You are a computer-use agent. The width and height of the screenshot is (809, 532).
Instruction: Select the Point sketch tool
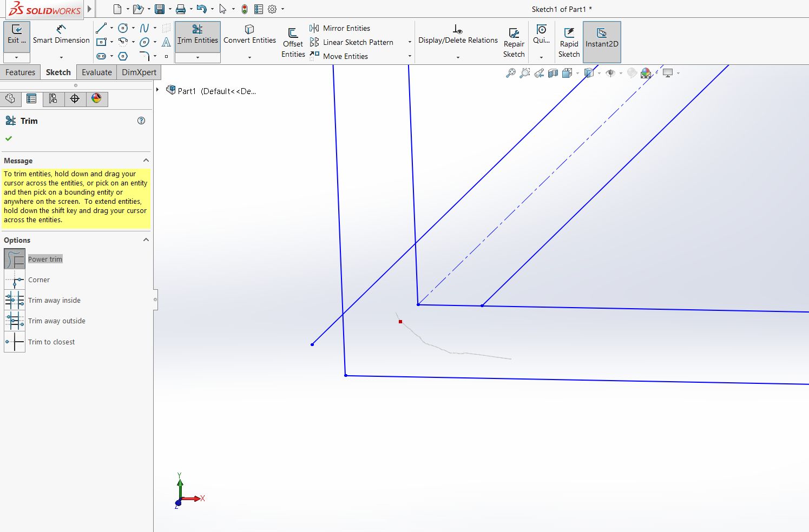tap(166, 56)
